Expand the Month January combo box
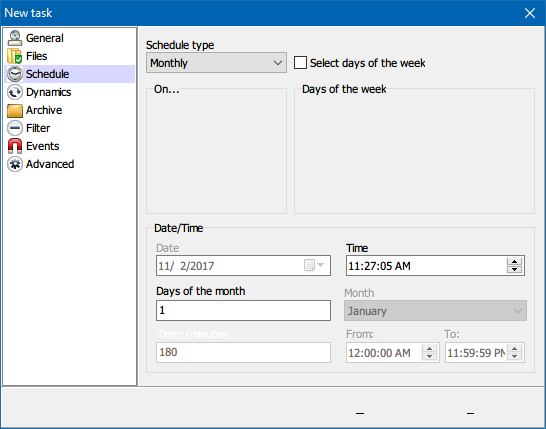The height and width of the screenshot is (429, 546). [435, 311]
